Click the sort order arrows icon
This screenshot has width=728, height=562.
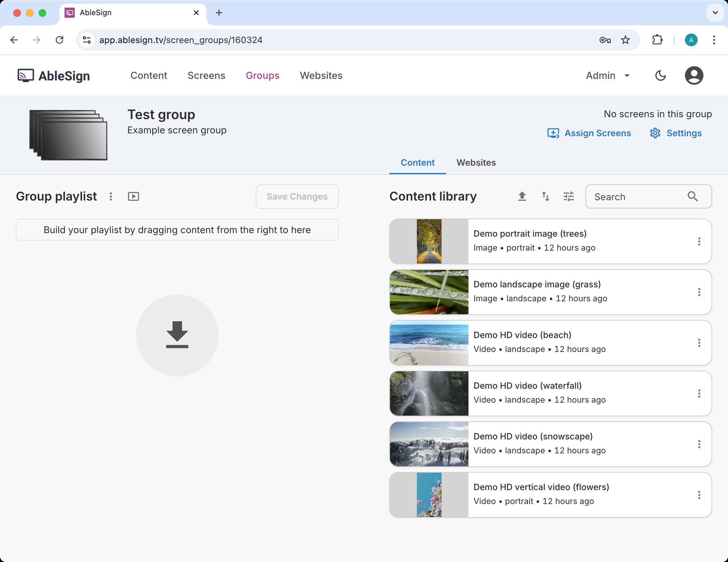click(x=545, y=196)
